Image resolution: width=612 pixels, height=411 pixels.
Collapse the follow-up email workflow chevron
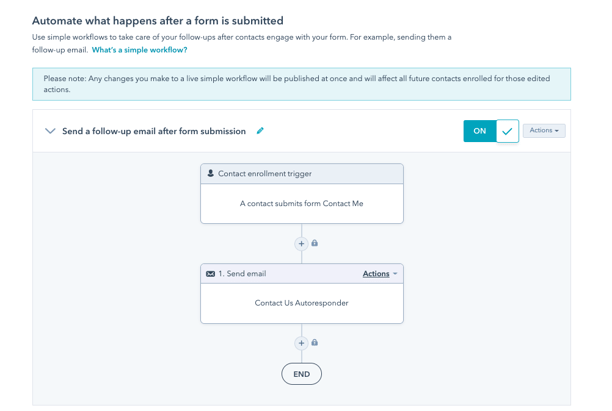click(x=50, y=131)
